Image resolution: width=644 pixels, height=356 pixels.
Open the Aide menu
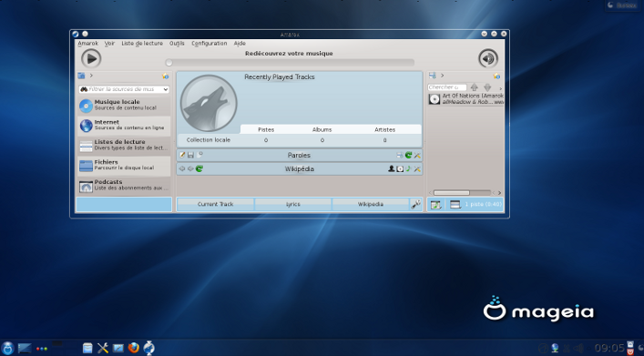coord(240,43)
